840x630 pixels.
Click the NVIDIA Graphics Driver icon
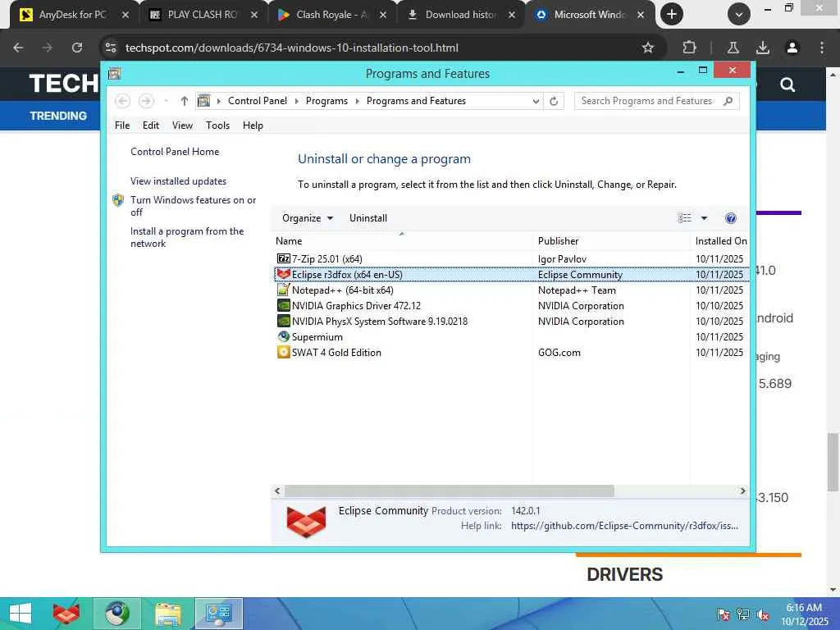[283, 305]
